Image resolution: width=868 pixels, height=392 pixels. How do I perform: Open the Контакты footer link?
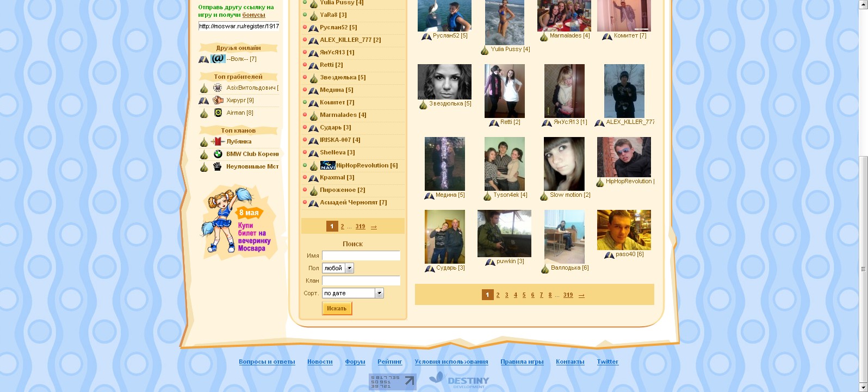click(570, 362)
